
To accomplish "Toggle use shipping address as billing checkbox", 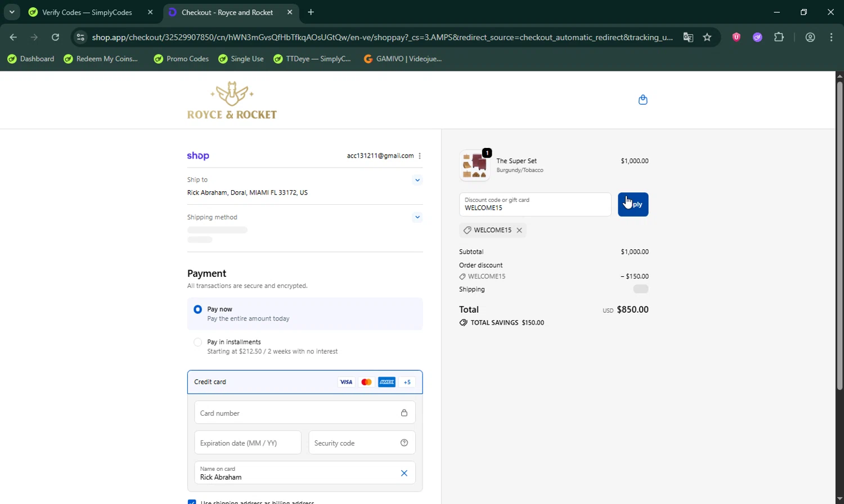I will click(x=192, y=502).
